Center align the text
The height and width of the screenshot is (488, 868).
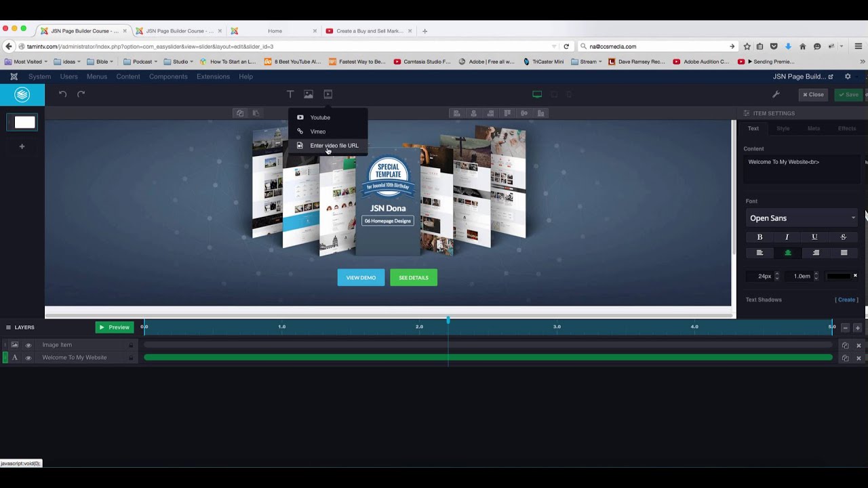pos(787,253)
